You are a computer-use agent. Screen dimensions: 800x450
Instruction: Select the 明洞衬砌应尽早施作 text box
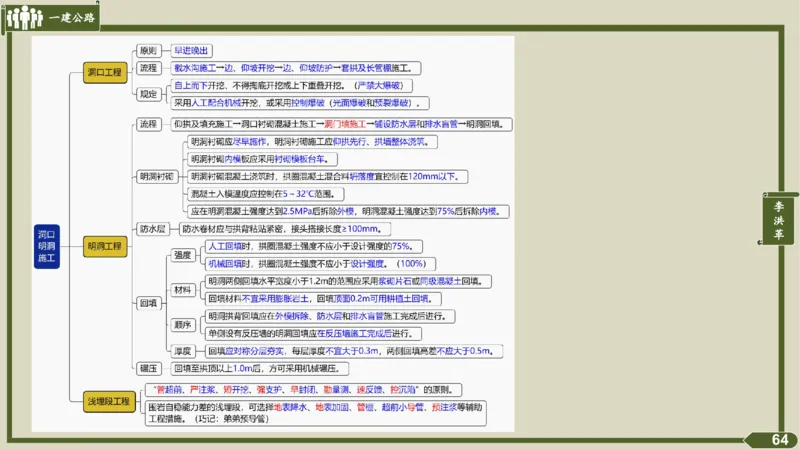312,141
